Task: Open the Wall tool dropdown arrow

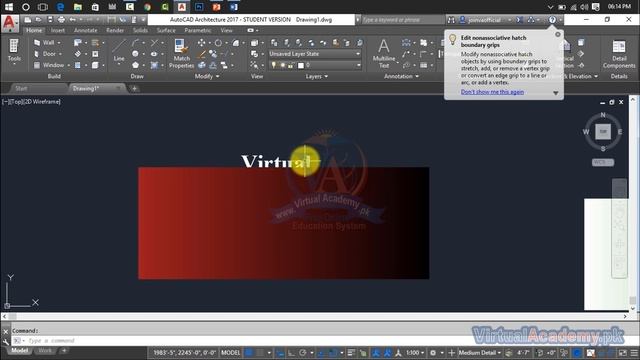Action: (59, 43)
